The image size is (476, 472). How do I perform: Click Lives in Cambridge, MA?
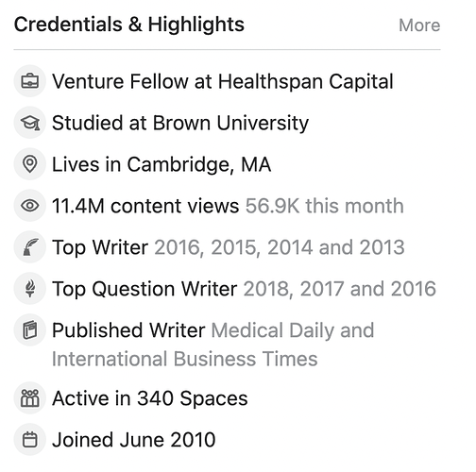161,164
